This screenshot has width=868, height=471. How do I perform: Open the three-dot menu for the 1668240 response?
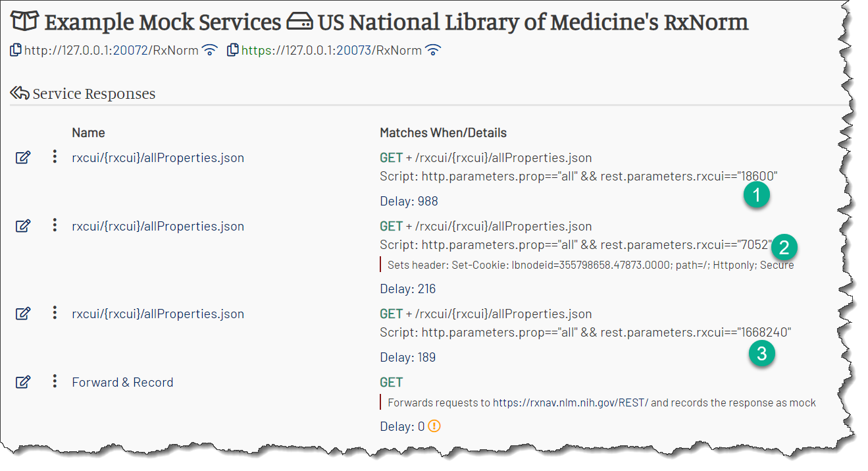(x=55, y=313)
